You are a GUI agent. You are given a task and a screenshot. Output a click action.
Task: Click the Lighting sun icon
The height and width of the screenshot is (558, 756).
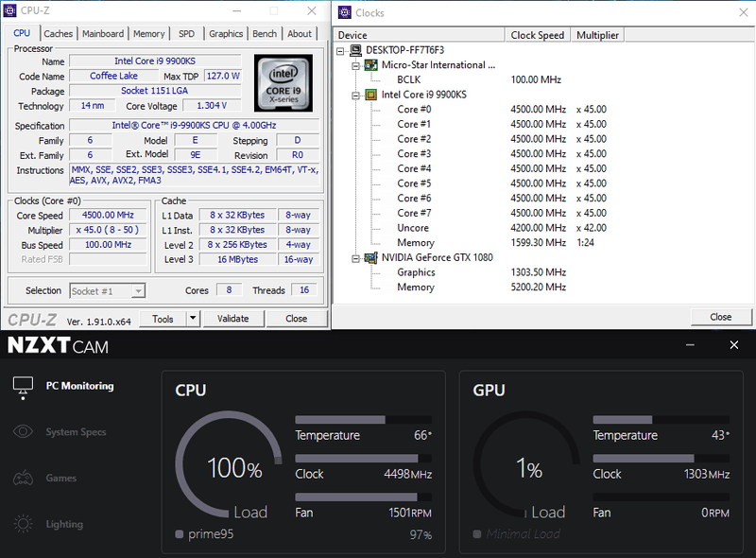(23, 524)
